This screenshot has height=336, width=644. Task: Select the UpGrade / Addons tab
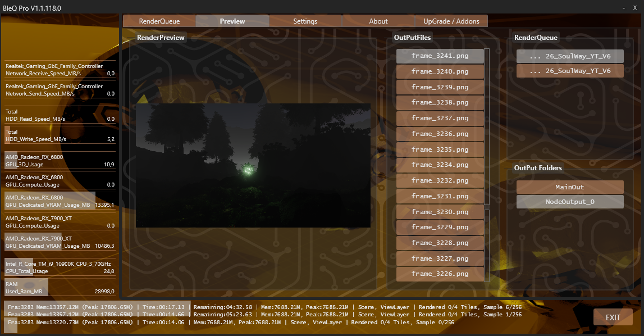[451, 21]
